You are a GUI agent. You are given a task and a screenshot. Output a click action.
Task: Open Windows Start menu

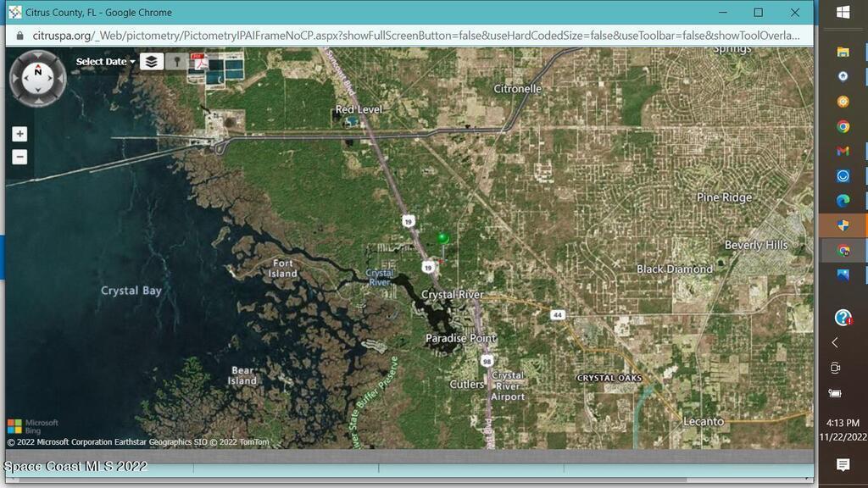tap(843, 12)
